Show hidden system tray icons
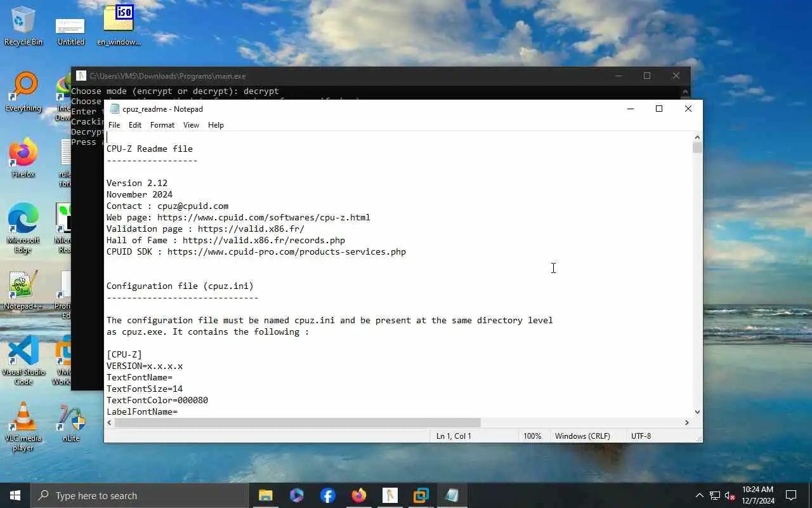 [x=700, y=495]
